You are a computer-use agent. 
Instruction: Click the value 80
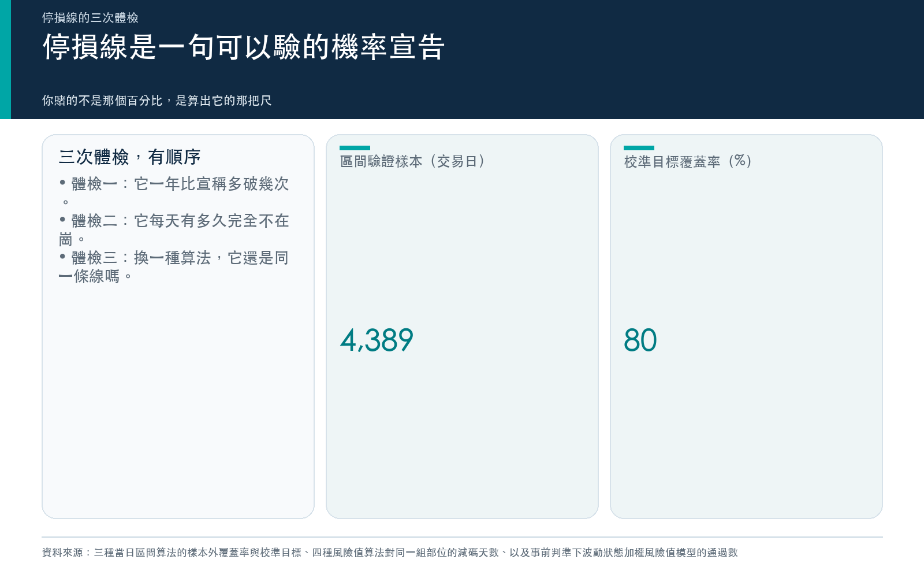[640, 340]
